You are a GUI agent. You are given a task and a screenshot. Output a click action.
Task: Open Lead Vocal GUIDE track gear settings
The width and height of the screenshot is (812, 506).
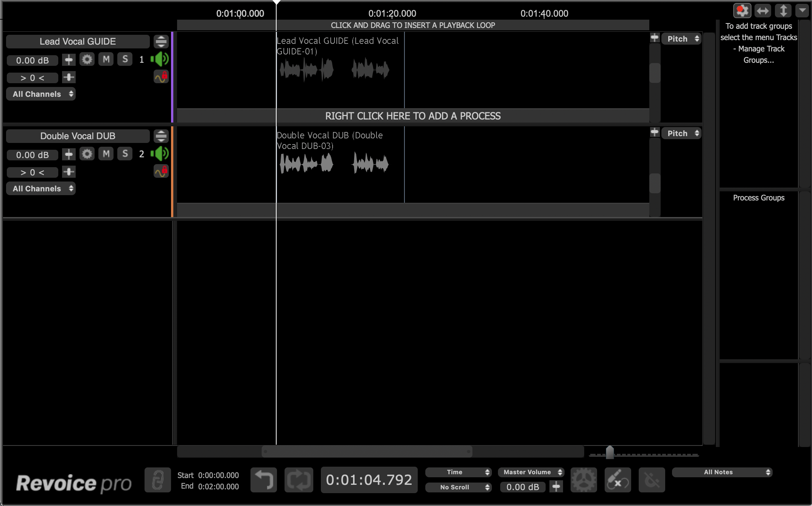coord(87,59)
